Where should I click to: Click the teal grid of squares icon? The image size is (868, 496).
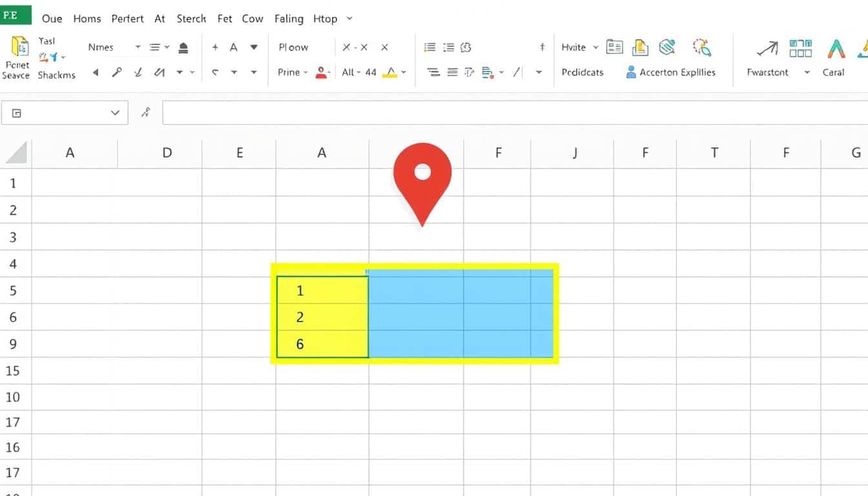click(800, 48)
